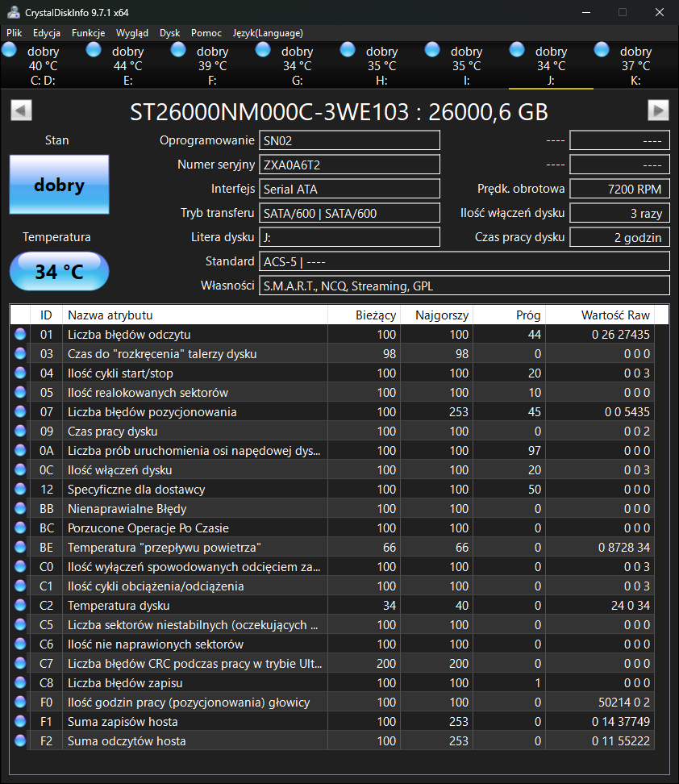Click the next disk right arrow button
Viewport: 679px width, 784px height.
tap(658, 111)
